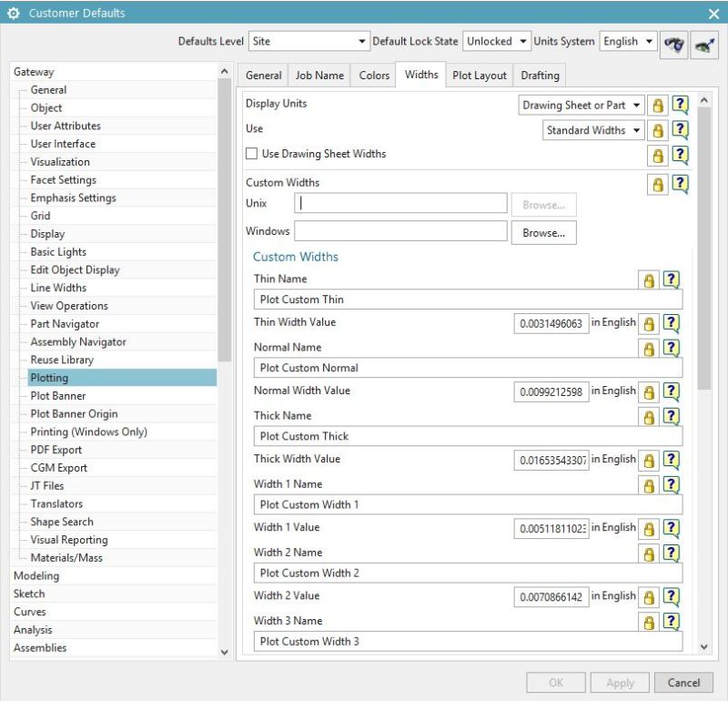Open help icon for Display Units
This screenshot has width=728, height=701.
(680, 105)
